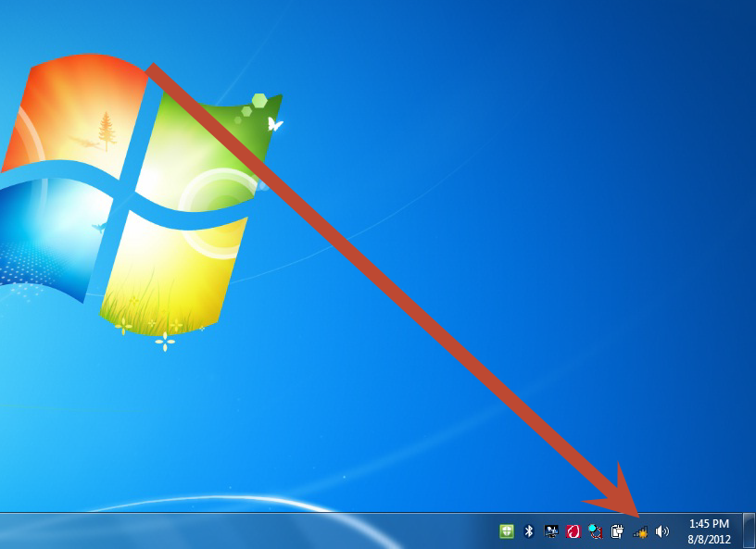This screenshot has width=756, height=549.
Task: Open the wireless network signal icon
Action: click(640, 531)
